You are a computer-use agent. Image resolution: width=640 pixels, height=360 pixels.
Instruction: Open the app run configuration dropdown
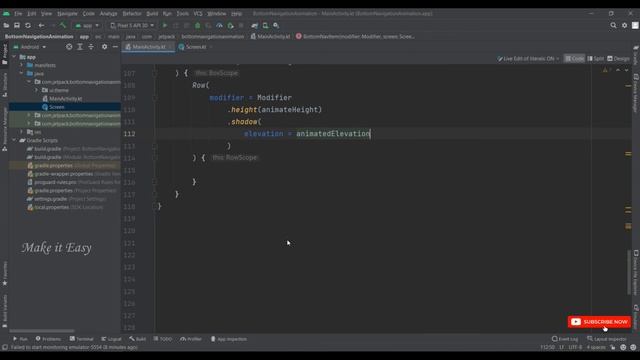[87, 25]
